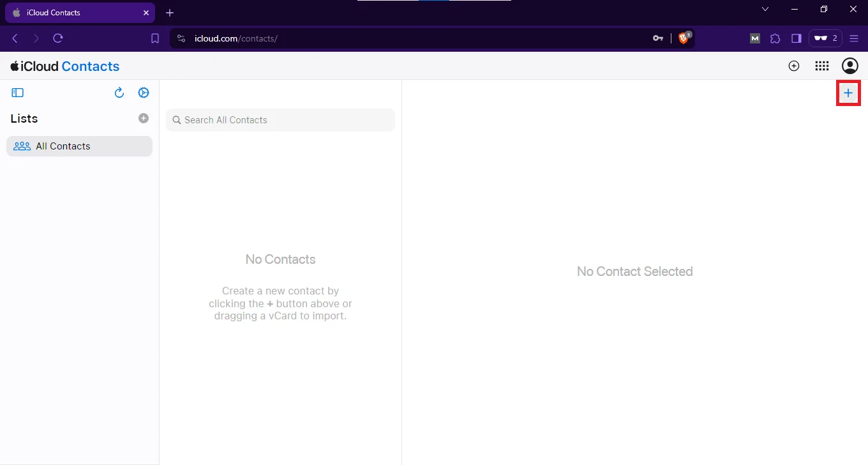
Task: Open extensions puzzle icon
Action: point(775,38)
